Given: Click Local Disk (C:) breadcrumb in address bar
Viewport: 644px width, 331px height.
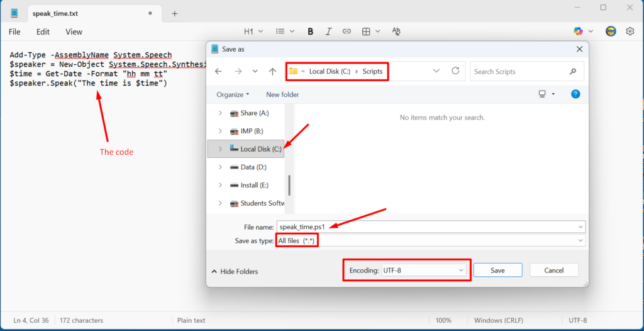Looking at the screenshot, I should tap(330, 71).
